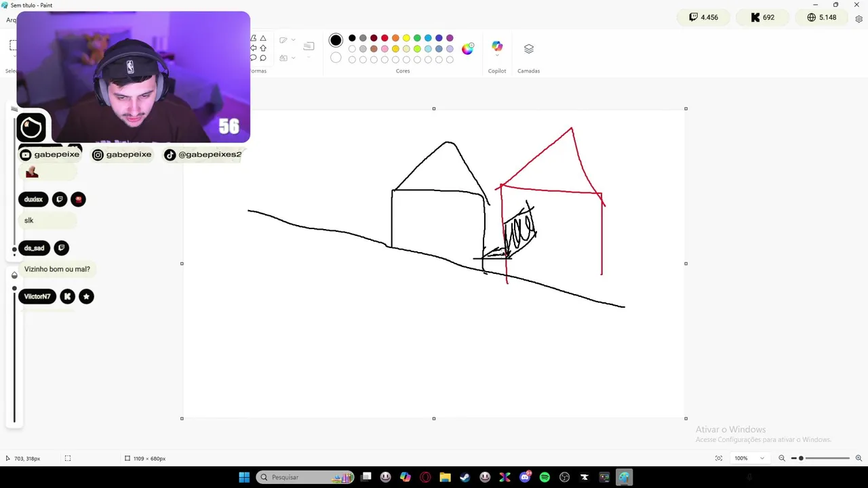
Task: Pick the gray swatch in top row
Action: click(363, 38)
